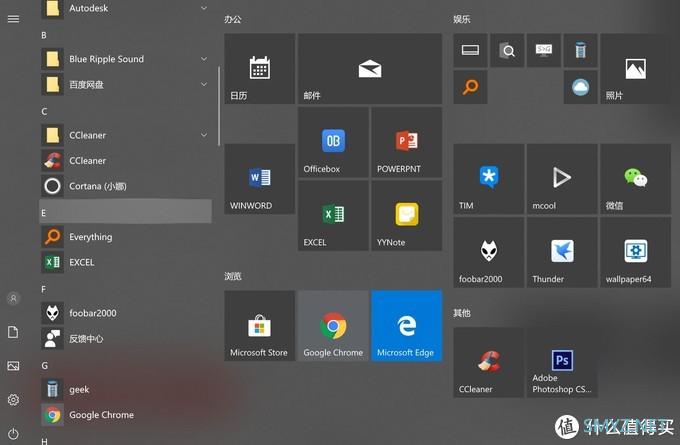Open the user account icon in the sidebar
This screenshot has height=445, width=680.
[x=13, y=298]
